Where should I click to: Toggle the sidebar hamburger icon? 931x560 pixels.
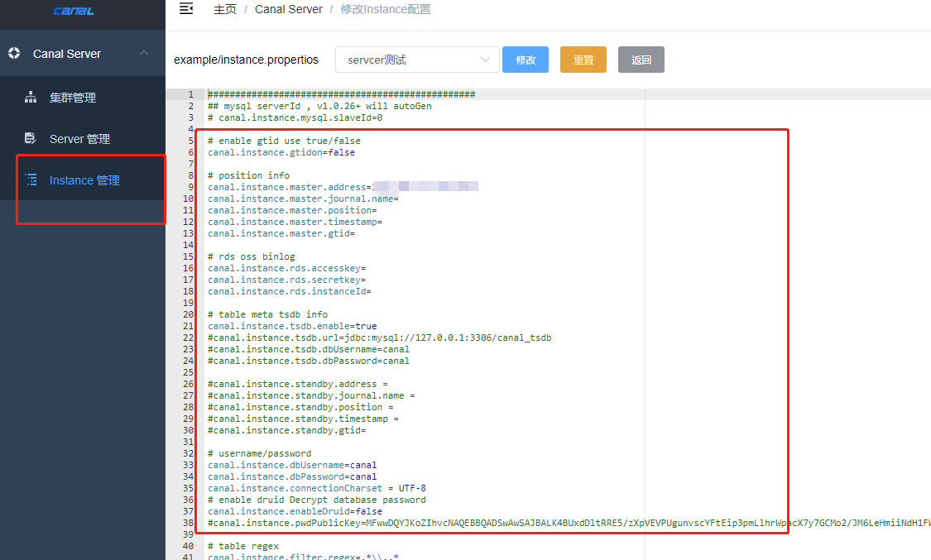tap(186, 9)
